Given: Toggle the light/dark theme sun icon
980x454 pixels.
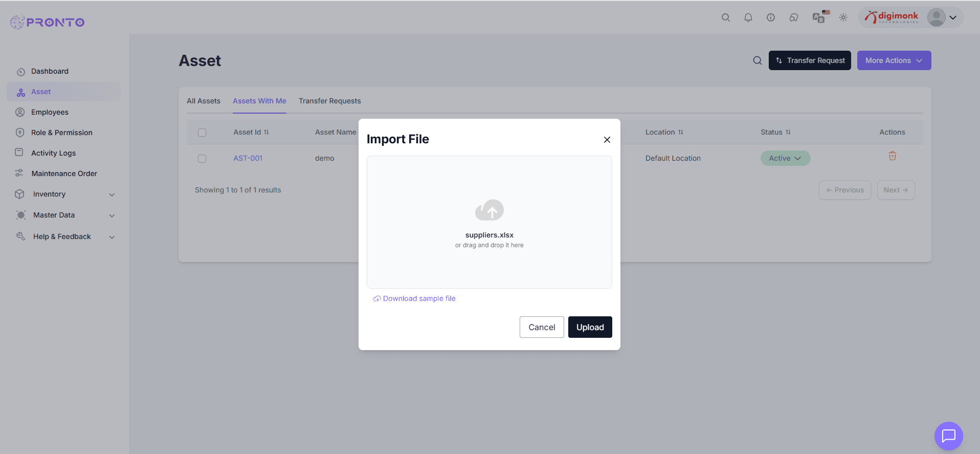Looking at the screenshot, I should [x=843, y=17].
